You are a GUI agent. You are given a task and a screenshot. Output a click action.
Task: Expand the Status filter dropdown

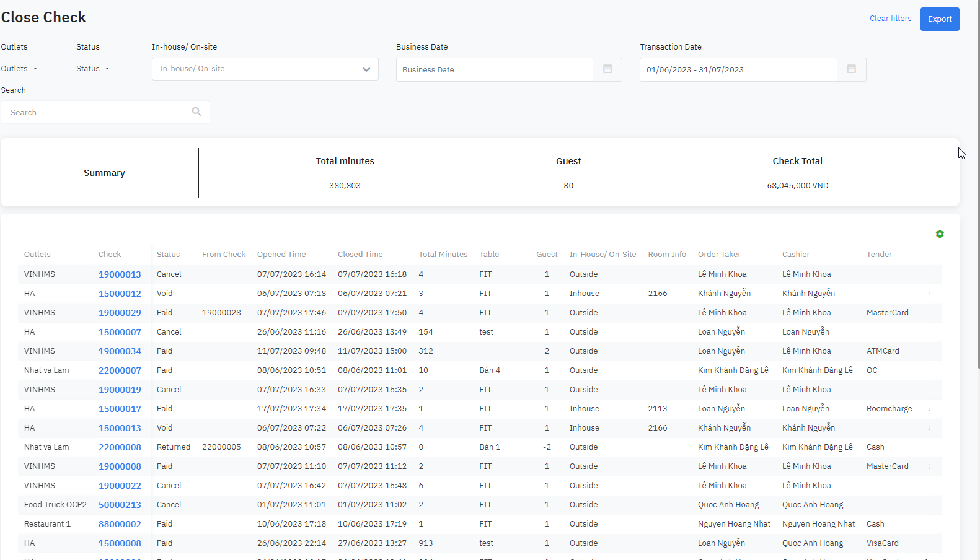(92, 69)
